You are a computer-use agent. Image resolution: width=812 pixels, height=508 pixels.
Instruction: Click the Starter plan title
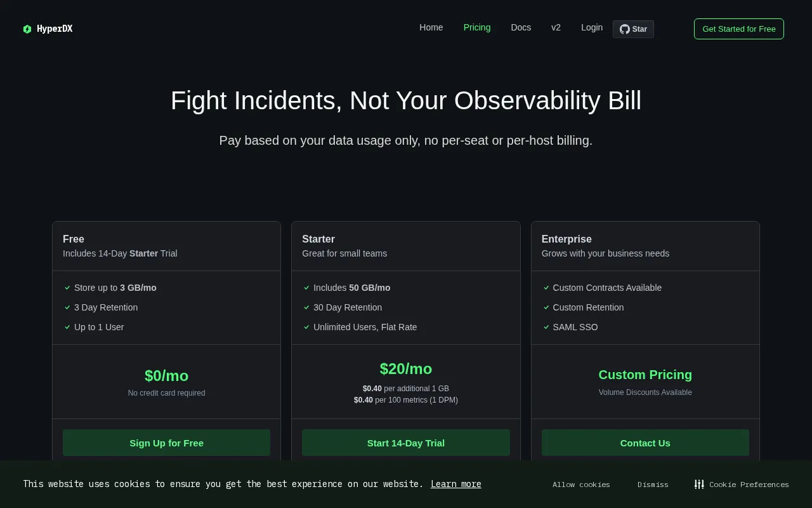[x=318, y=239]
